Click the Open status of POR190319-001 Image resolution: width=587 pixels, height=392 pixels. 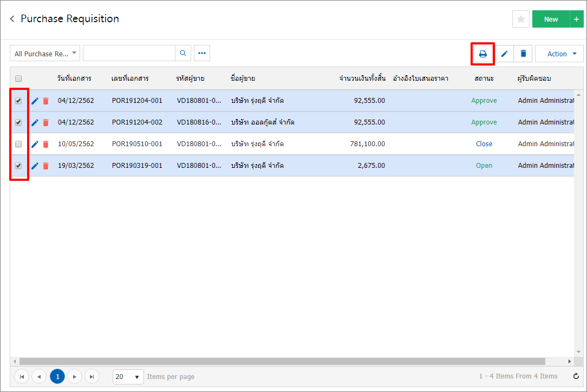(484, 166)
